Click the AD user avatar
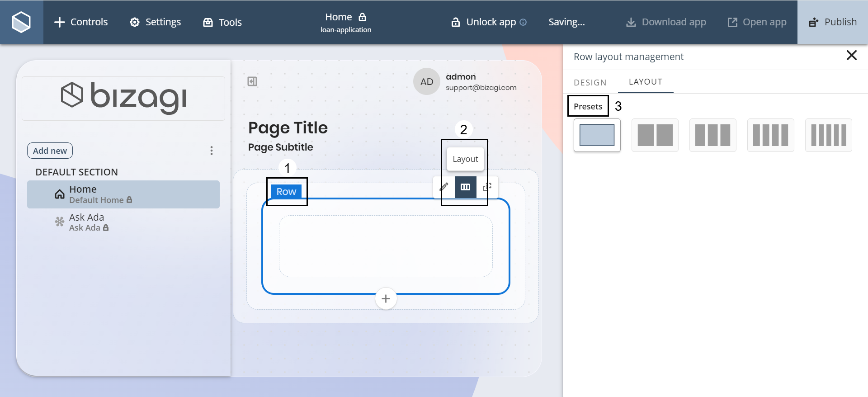This screenshot has width=868, height=397. click(427, 82)
